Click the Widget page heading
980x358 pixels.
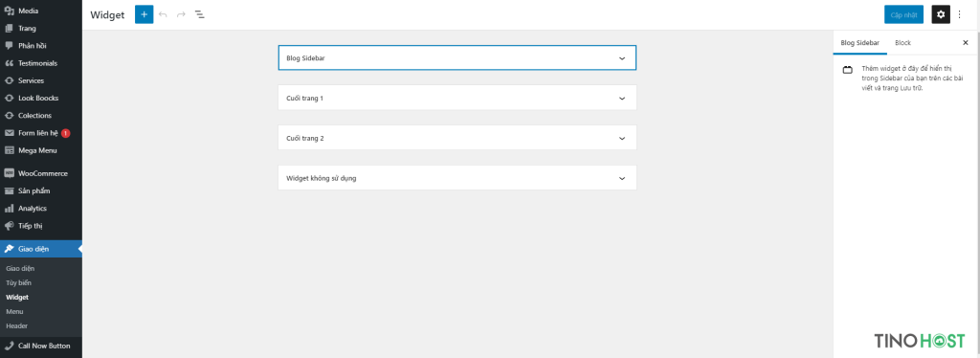tap(107, 15)
